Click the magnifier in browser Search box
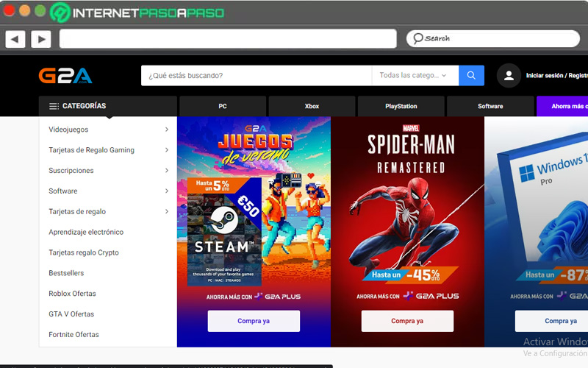This screenshot has width=588, height=368. pos(417,38)
